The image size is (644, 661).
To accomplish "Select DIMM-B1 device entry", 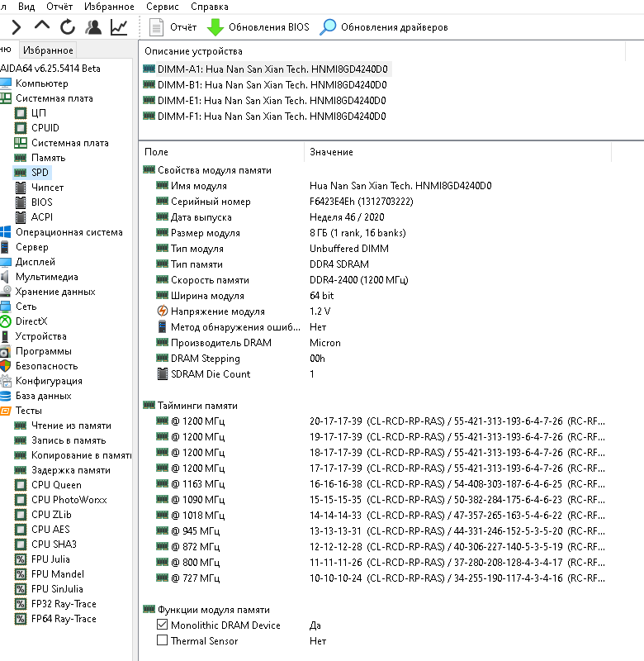I will coord(265,85).
